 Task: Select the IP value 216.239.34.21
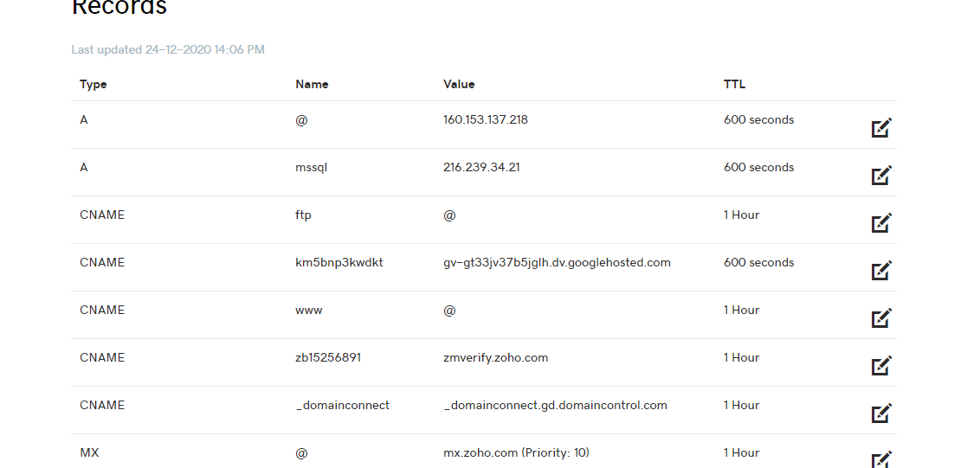(481, 168)
